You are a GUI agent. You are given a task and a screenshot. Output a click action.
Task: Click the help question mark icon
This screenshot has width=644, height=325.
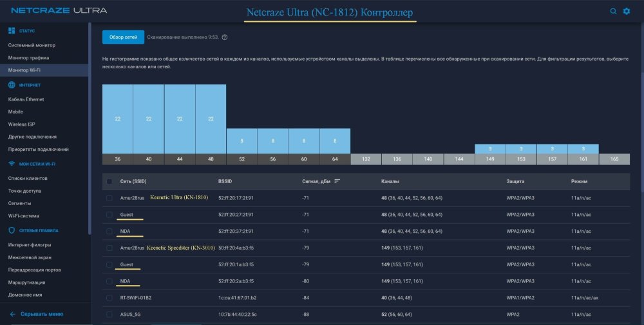coord(225,37)
